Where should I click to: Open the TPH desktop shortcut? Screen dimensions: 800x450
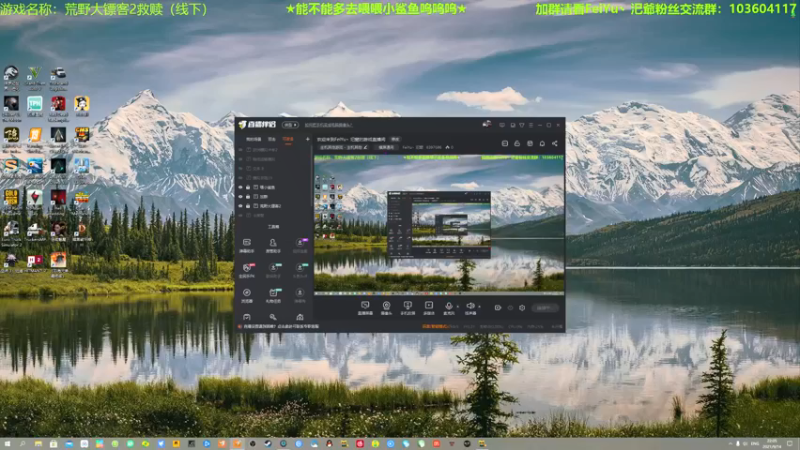tap(35, 108)
